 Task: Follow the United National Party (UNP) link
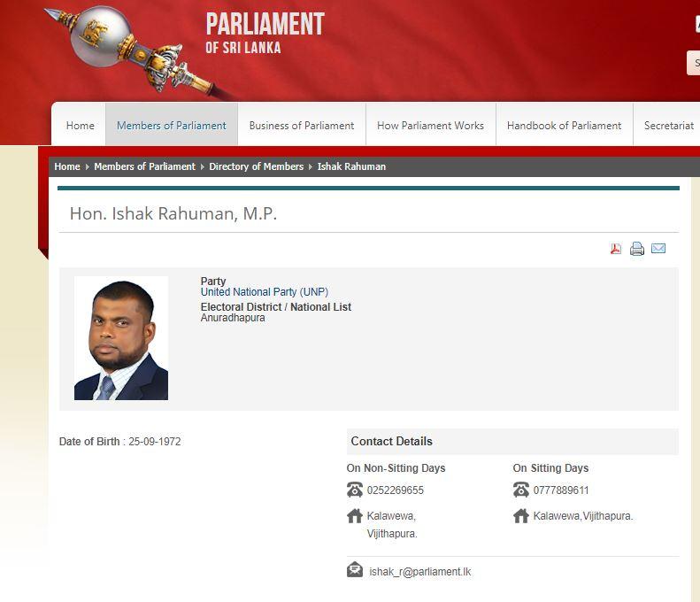click(x=265, y=292)
